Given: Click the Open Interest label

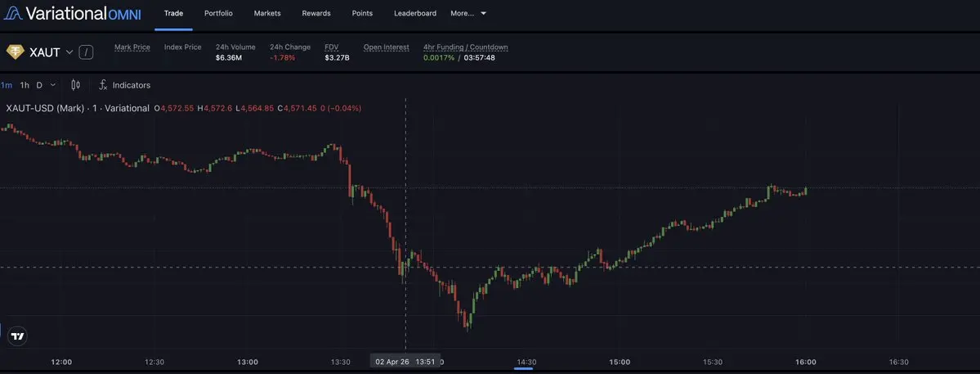Looking at the screenshot, I should point(387,47).
